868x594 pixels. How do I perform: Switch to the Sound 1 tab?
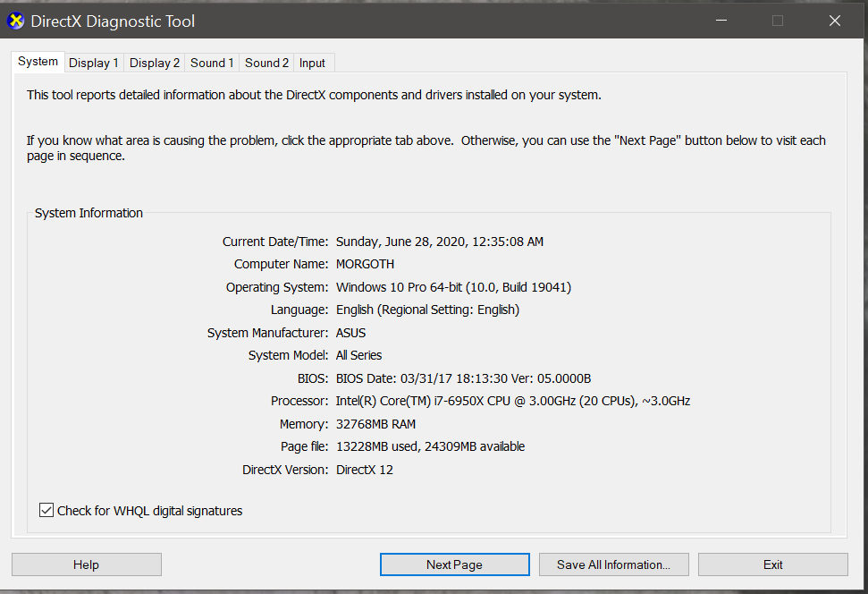[212, 64]
